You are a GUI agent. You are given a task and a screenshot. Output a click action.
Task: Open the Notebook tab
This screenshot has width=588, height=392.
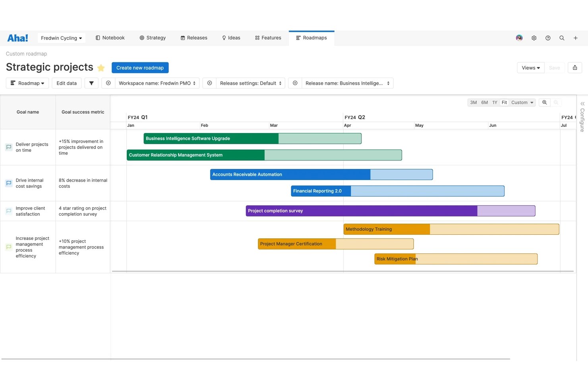point(110,38)
